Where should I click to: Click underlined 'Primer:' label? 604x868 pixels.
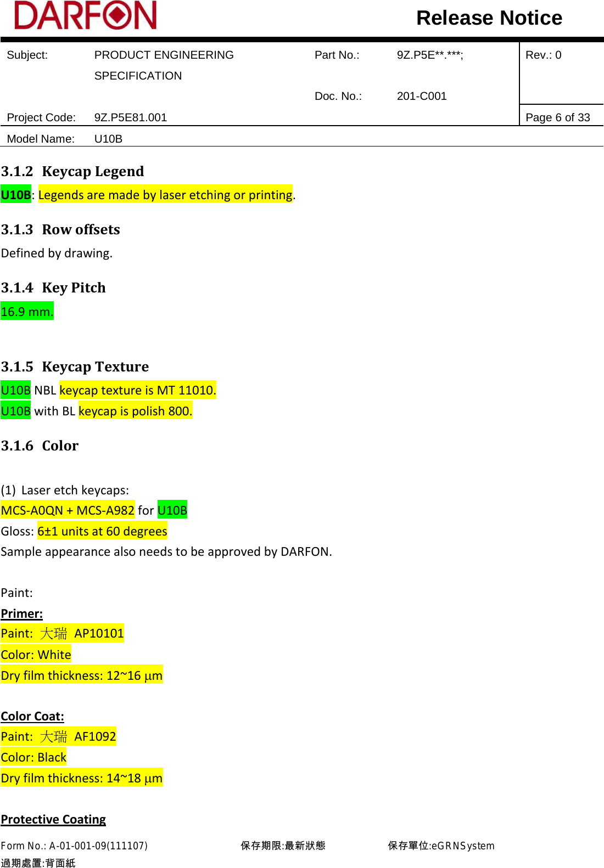(21, 613)
